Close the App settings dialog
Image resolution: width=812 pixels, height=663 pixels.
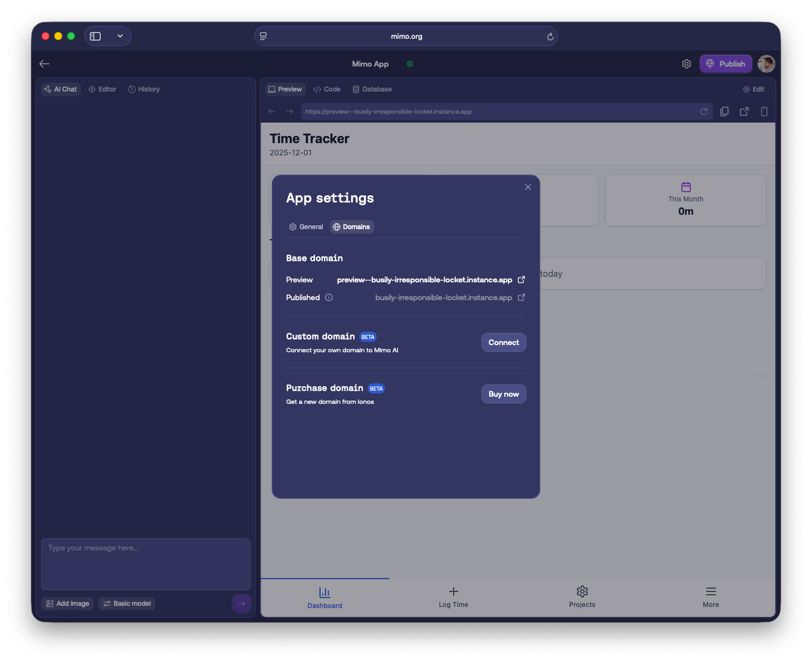coord(527,187)
